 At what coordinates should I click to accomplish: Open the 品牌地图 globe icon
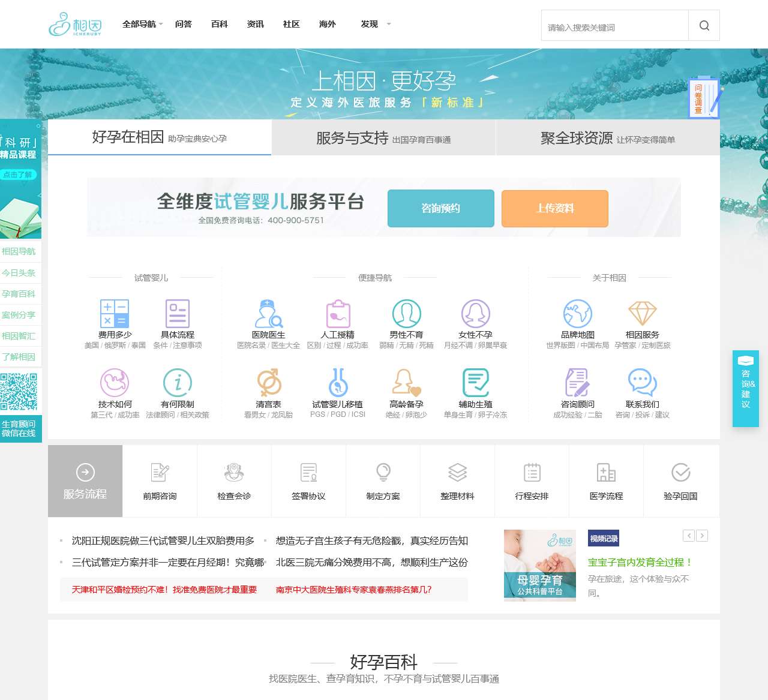click(x=577, y=314)
